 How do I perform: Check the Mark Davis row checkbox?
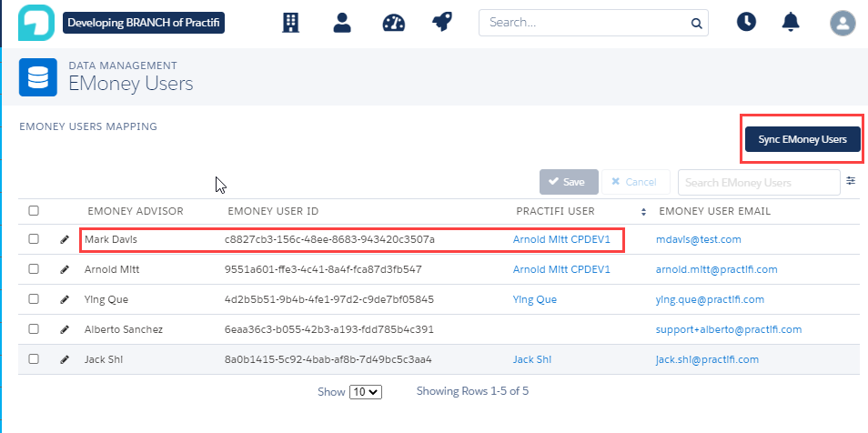[34, 238]
